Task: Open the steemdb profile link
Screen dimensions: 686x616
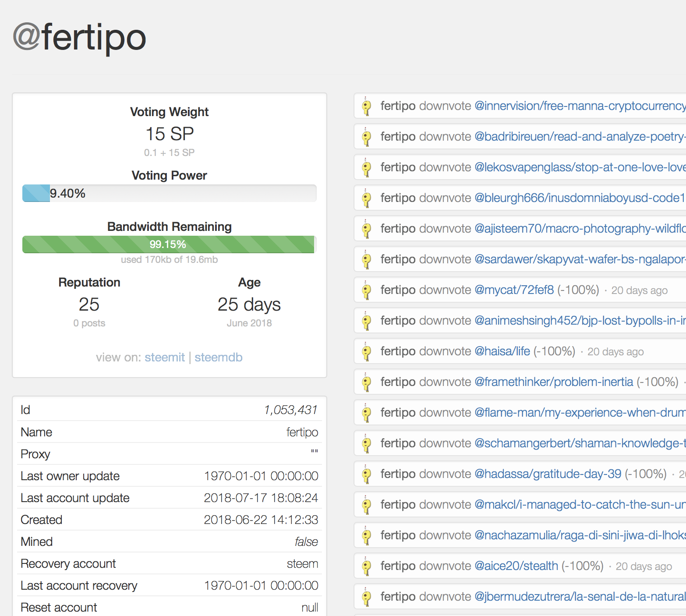Action: tap(218, 358)
